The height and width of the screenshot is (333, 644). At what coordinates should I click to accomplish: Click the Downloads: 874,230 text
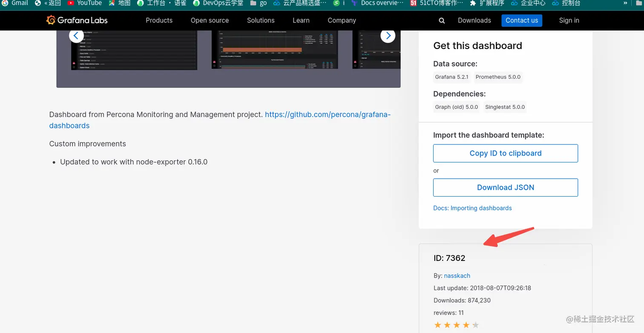(462, 300)
